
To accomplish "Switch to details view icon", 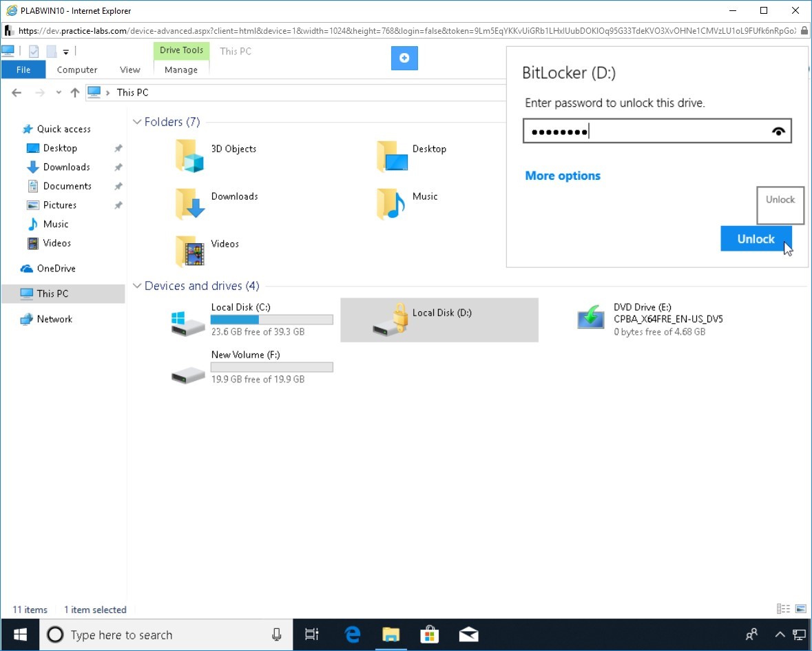I will tap(783, 609).
